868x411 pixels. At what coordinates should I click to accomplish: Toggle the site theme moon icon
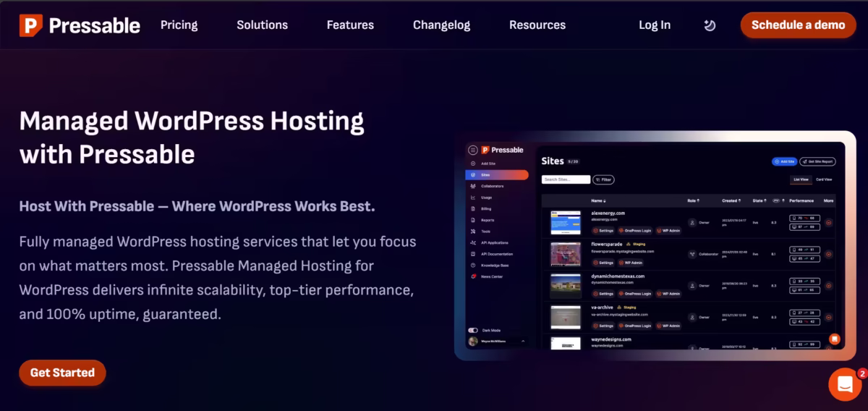tap(710, 25)
